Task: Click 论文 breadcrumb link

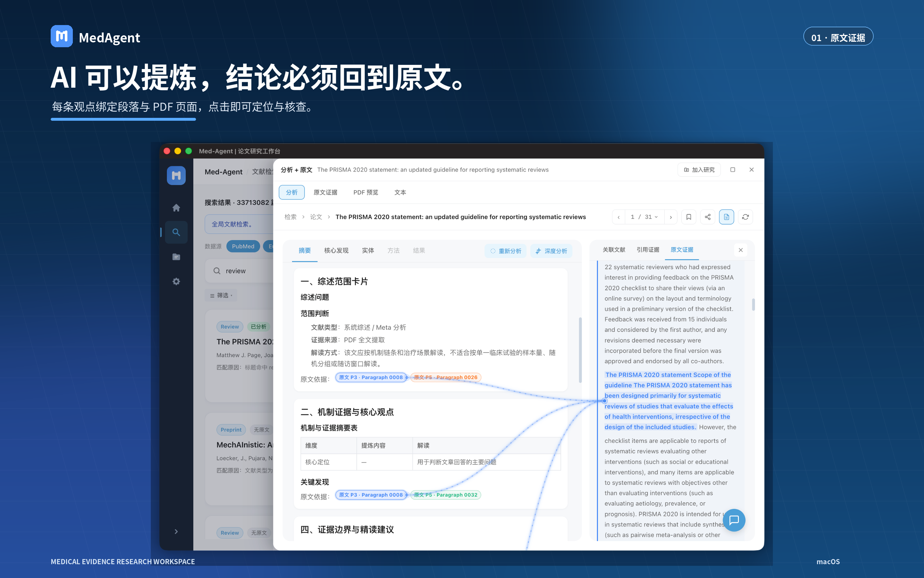Action: (x=316, y=217)
